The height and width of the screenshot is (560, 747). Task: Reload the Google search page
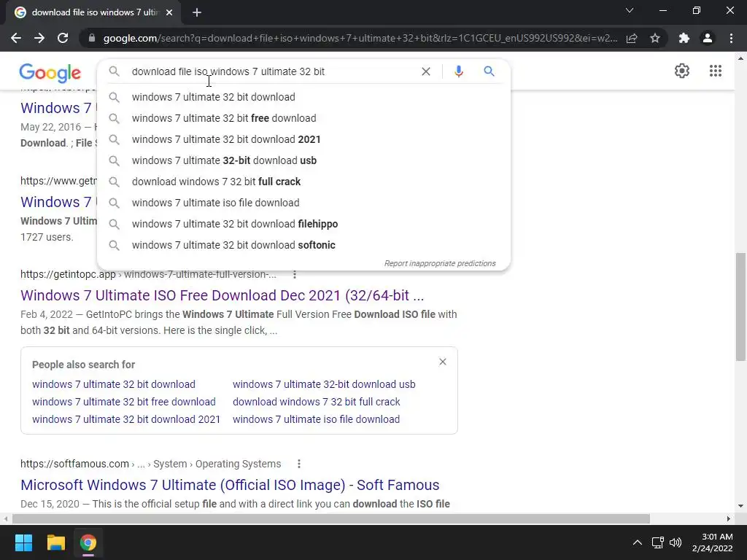[x=63, y=38]
